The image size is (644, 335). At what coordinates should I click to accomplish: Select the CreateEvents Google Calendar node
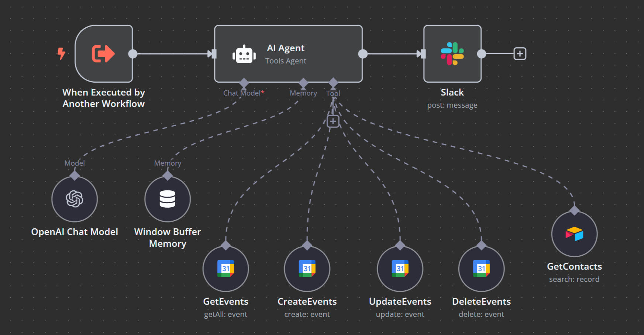pos(307,269)
